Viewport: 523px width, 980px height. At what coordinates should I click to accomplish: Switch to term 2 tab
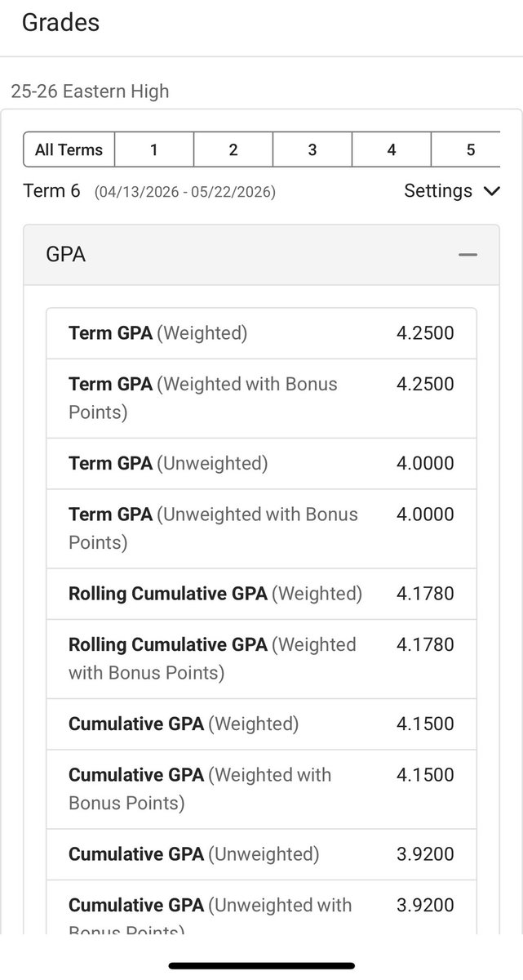[x=233, y=149]
